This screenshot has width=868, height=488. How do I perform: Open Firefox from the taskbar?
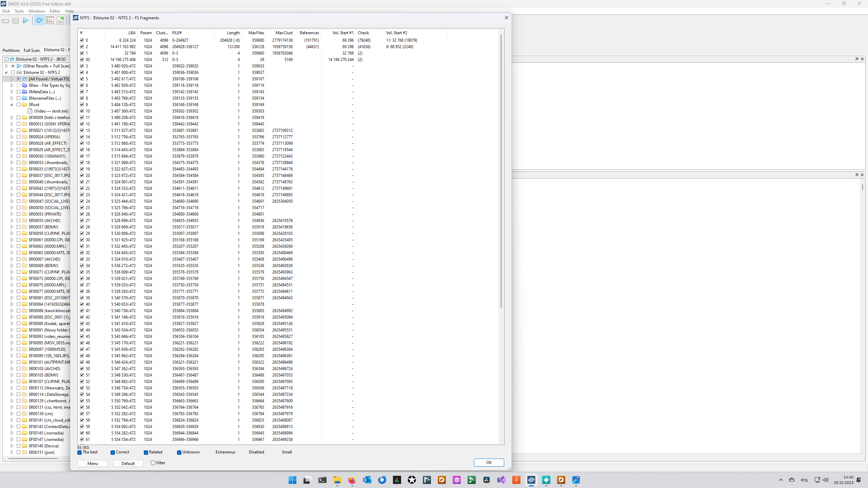352,480
